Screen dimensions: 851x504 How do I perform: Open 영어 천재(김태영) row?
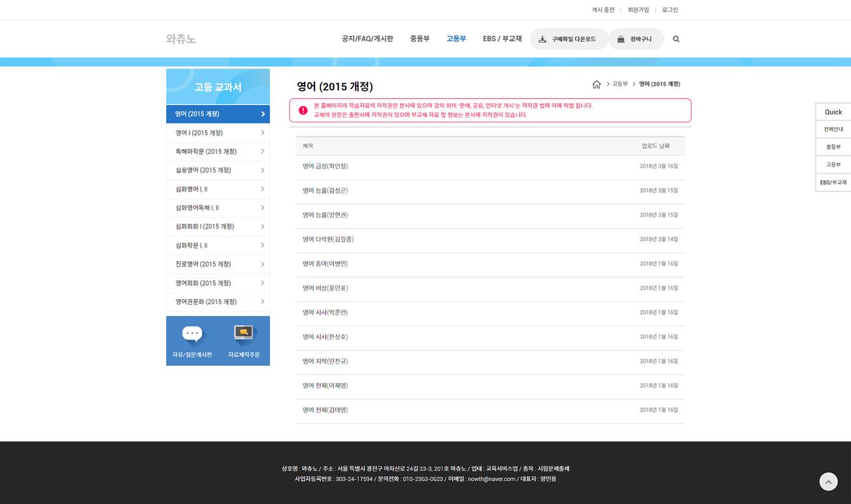pyautogui.click(x=490, y=410)
